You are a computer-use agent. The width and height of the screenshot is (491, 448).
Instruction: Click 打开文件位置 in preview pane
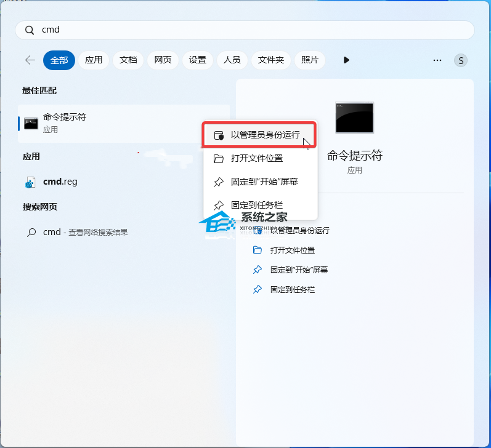coord(293,250)
